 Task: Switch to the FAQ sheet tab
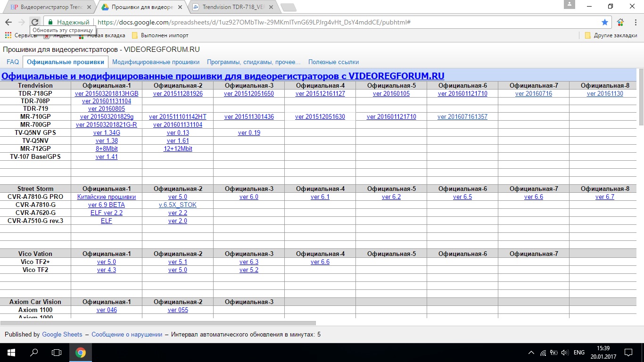click(13, 62)
